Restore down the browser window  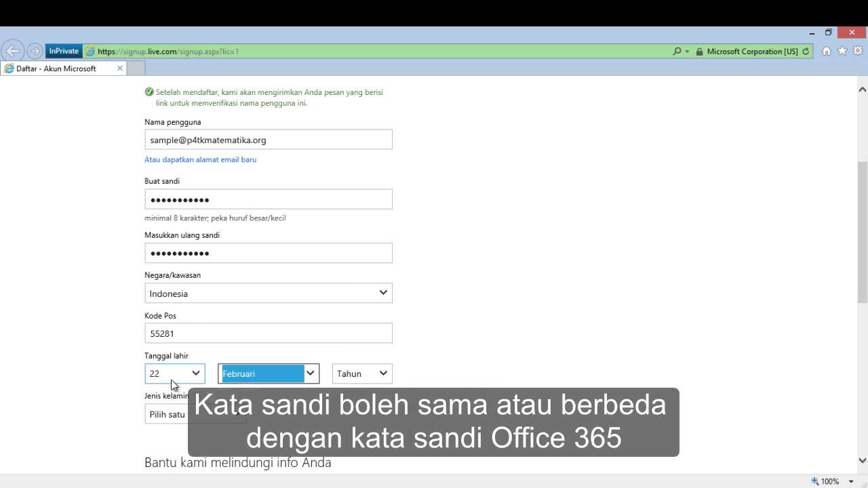(x=828, y=33)
